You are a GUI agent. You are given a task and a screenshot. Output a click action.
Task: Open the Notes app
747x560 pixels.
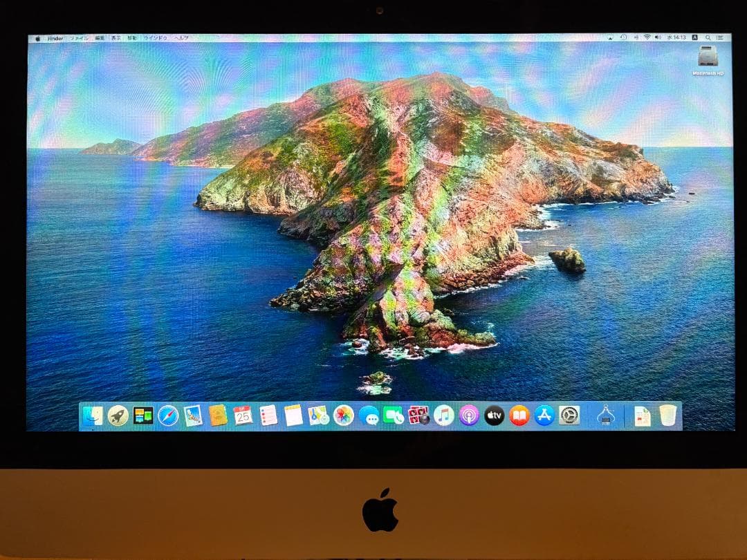[x=292, y=416]
